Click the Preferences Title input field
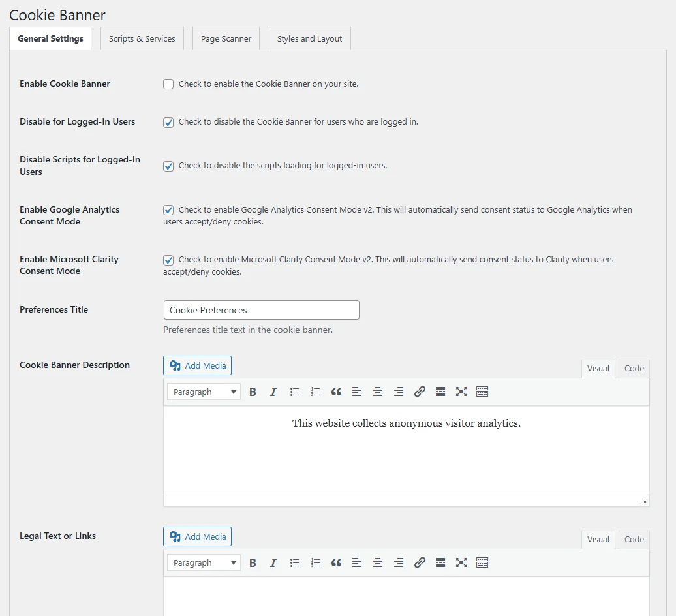The width and height of the screenshot is (676, 616). [x=261, y=310]
